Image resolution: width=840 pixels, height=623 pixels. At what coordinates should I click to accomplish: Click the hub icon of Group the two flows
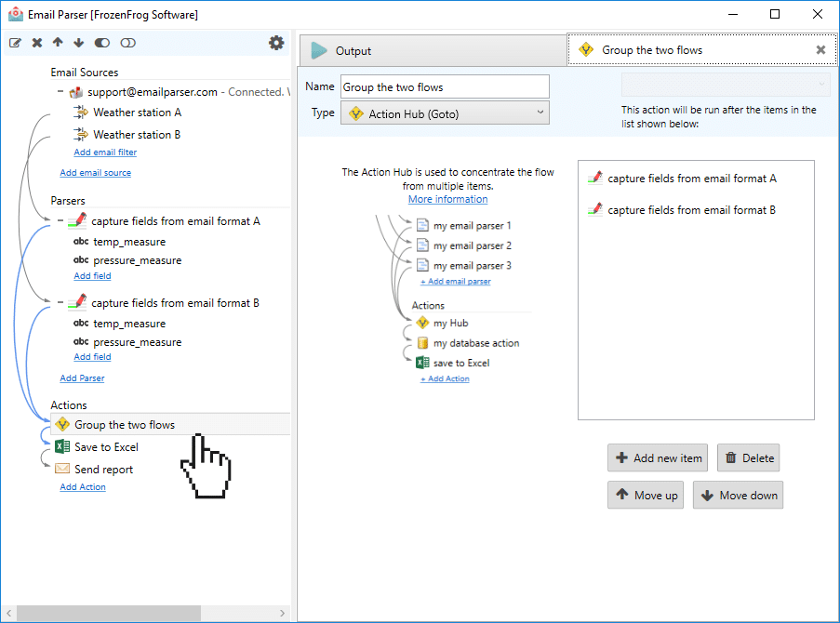pyautogui.click(x=62, y=424)
